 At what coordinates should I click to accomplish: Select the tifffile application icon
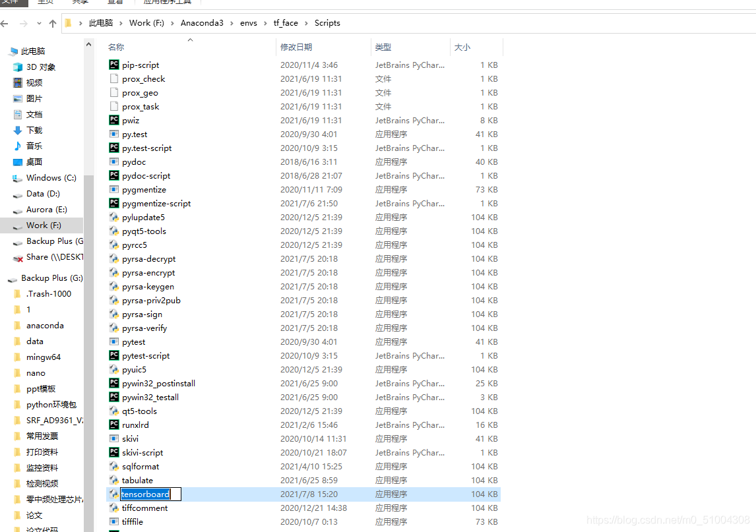(x=113, y=521)
